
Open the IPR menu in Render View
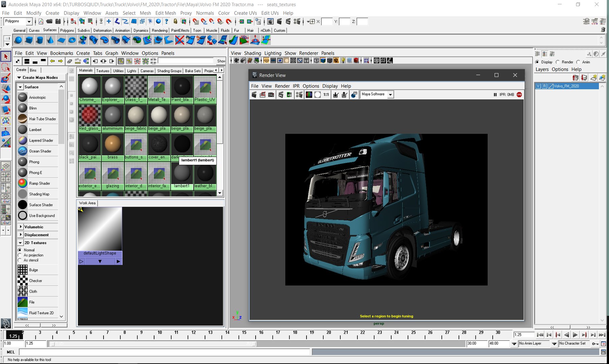pyautogui.click(x=296, y=86)
